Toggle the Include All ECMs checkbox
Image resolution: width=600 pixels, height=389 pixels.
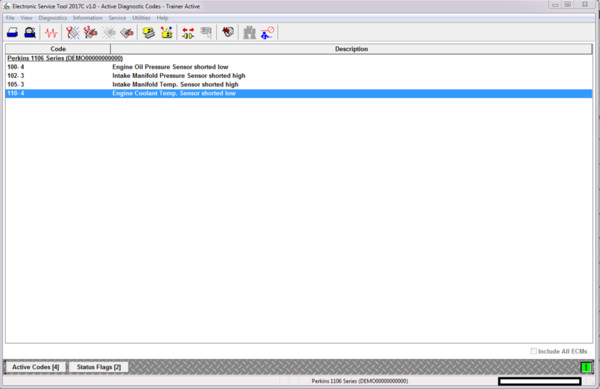(x=533, y=351)
